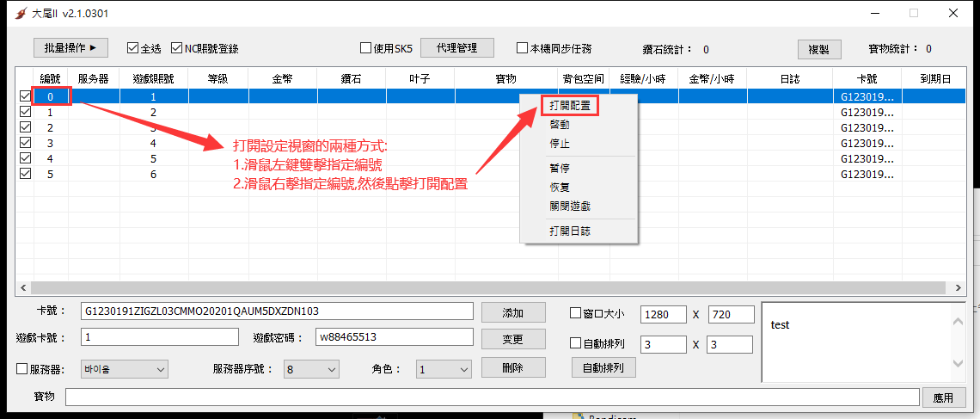This screenshot has width=980, height=419.
Task: Click the app icon in the title bar
Action: [x=15, y=13]
